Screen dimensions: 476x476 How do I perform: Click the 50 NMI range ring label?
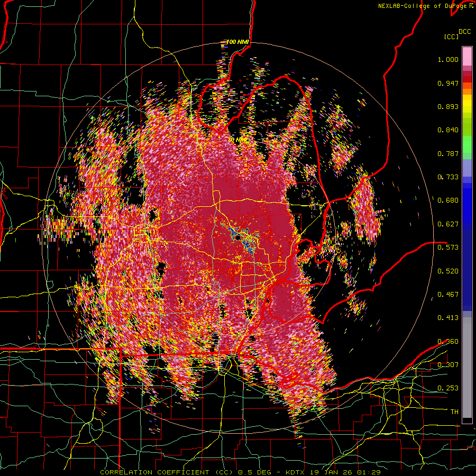coord(237,140)
